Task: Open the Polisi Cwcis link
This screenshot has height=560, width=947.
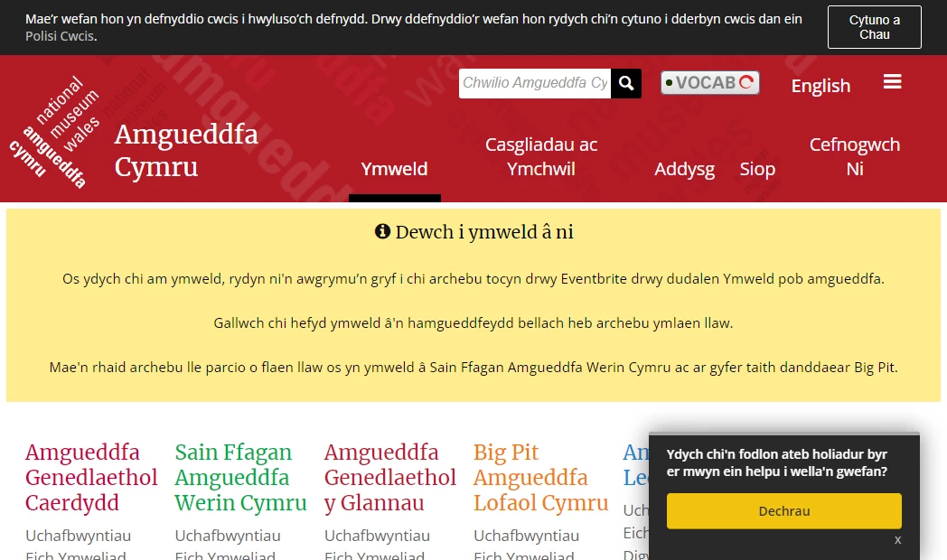Action: pyautogui.click(x=60, y=36)
